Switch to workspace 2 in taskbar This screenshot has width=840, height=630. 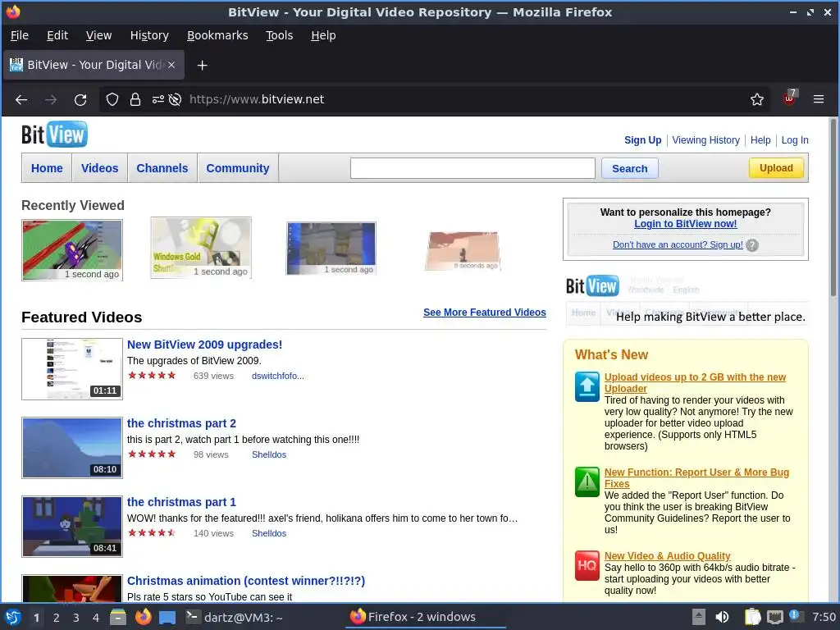57,618
